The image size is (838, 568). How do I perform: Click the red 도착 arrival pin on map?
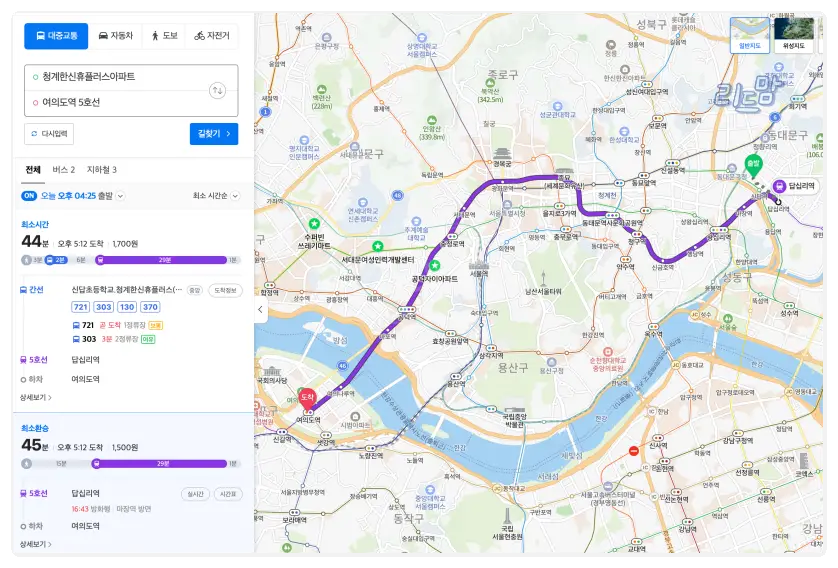[x=307, y=399]
